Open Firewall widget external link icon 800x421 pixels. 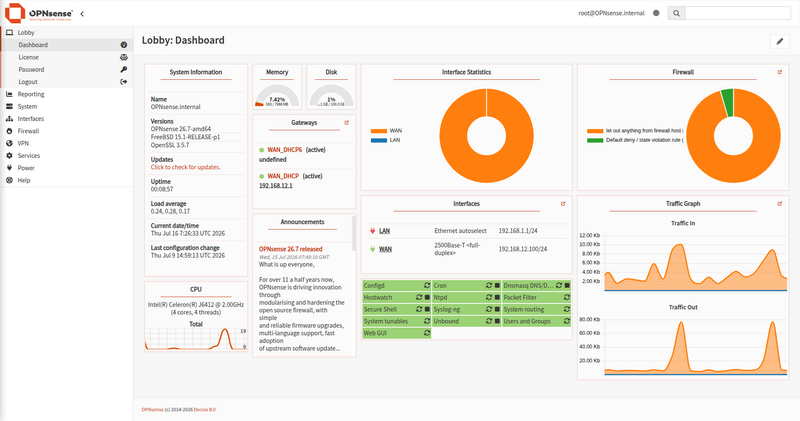coord(780,72)
